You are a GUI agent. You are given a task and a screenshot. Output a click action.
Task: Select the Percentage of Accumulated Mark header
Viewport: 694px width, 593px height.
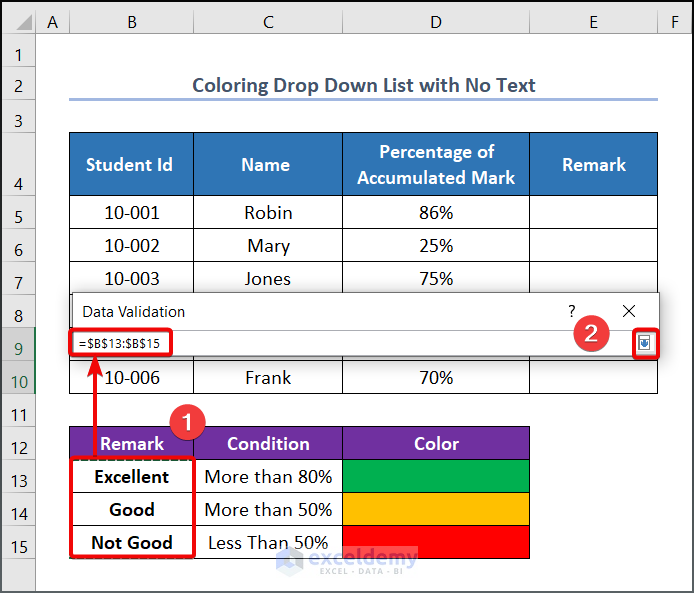[x=436, y=165]
